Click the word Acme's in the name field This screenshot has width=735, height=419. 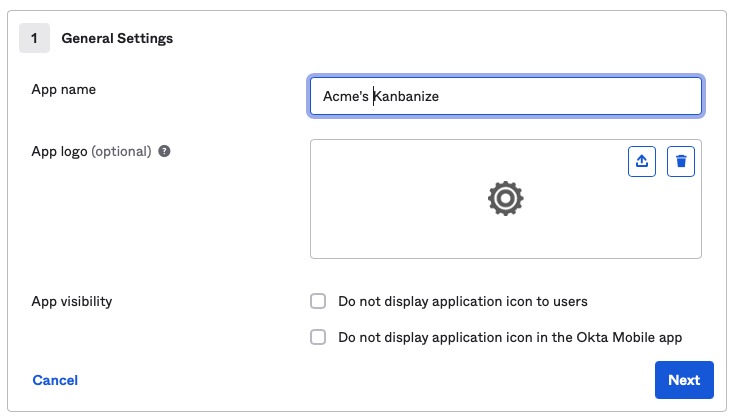[x=346, y=97]
